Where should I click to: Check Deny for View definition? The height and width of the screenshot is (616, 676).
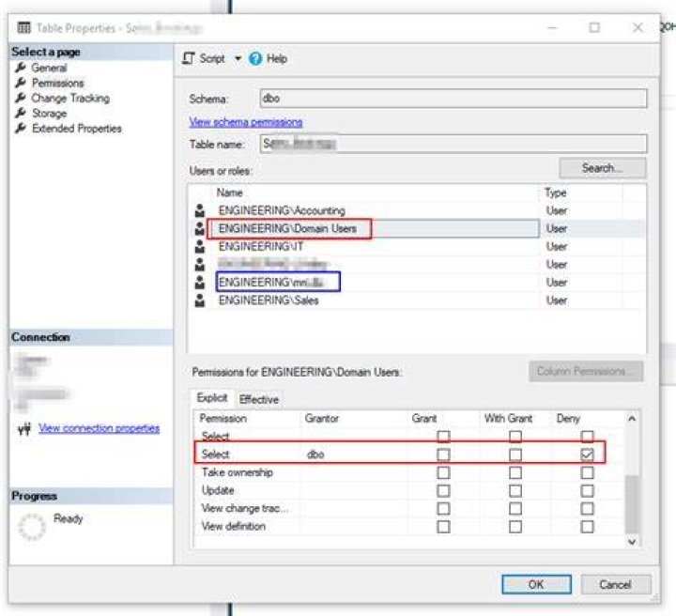(587, 527)
